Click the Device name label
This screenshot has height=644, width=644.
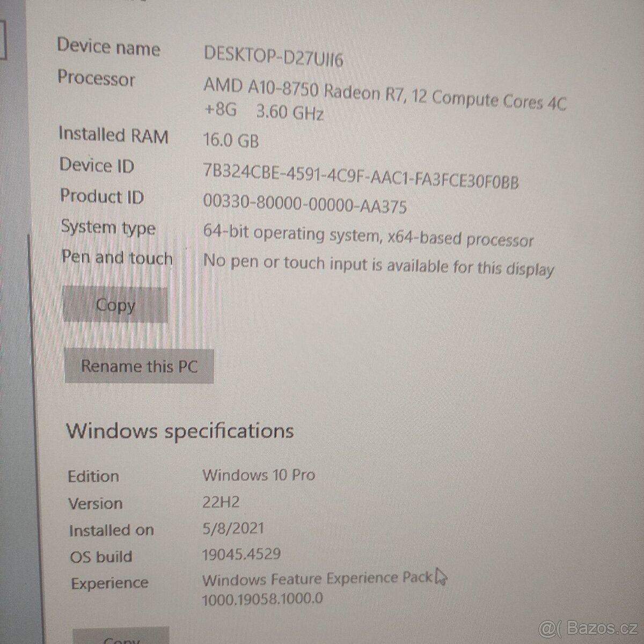(x=109, y=47)
